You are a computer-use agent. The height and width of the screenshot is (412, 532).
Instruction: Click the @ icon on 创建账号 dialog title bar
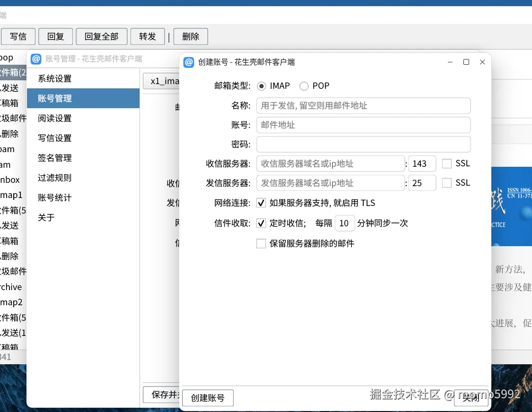(x=189, y=62)
